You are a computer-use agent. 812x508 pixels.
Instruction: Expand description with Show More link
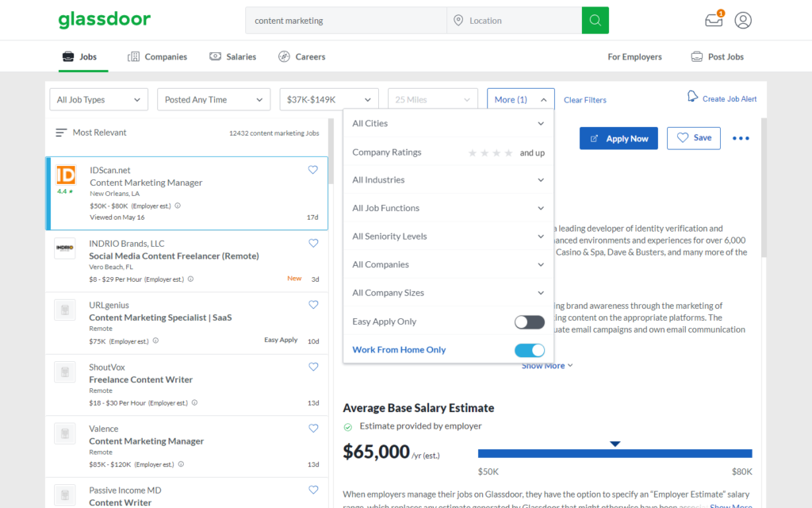point(547,366)
